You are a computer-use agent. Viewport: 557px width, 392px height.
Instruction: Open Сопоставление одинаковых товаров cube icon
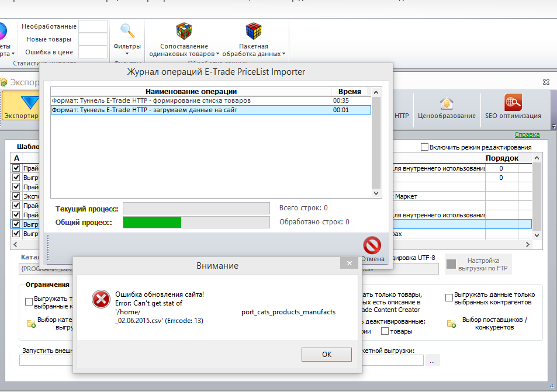tap(184, 31)
